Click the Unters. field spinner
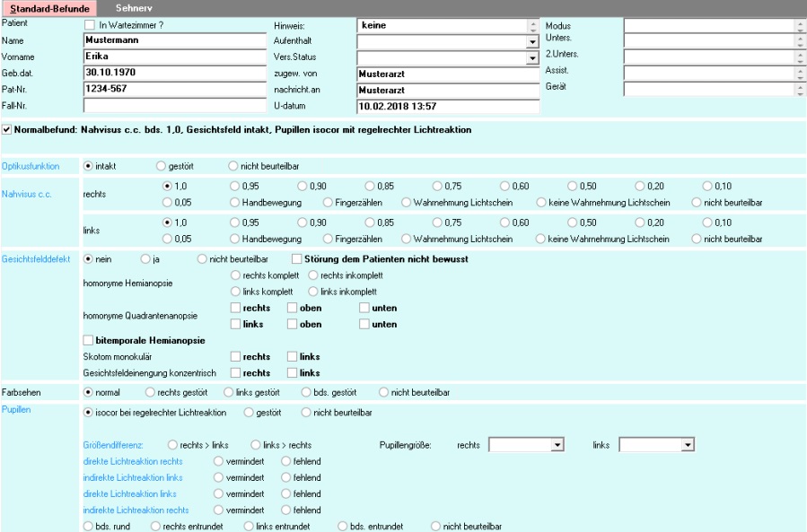Image resolution: width=807 pixels, height=532 pixels. coord(801,41)
